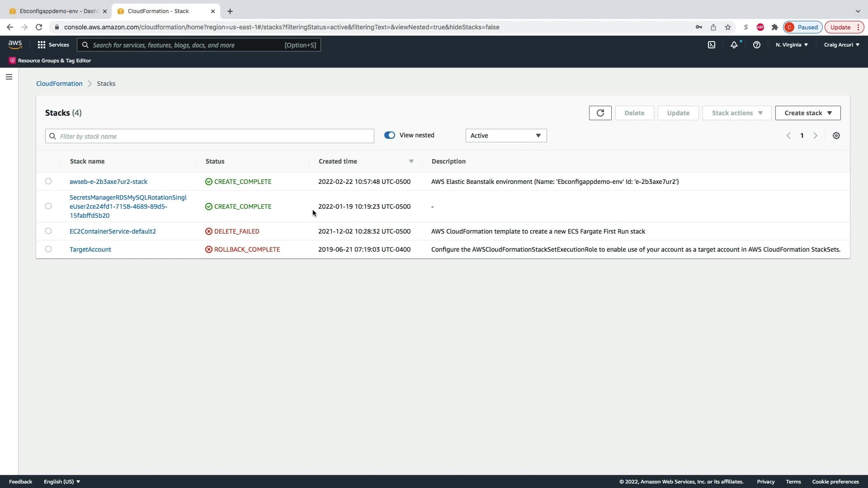Click the refresh stacks icon button

pos(600,113)
